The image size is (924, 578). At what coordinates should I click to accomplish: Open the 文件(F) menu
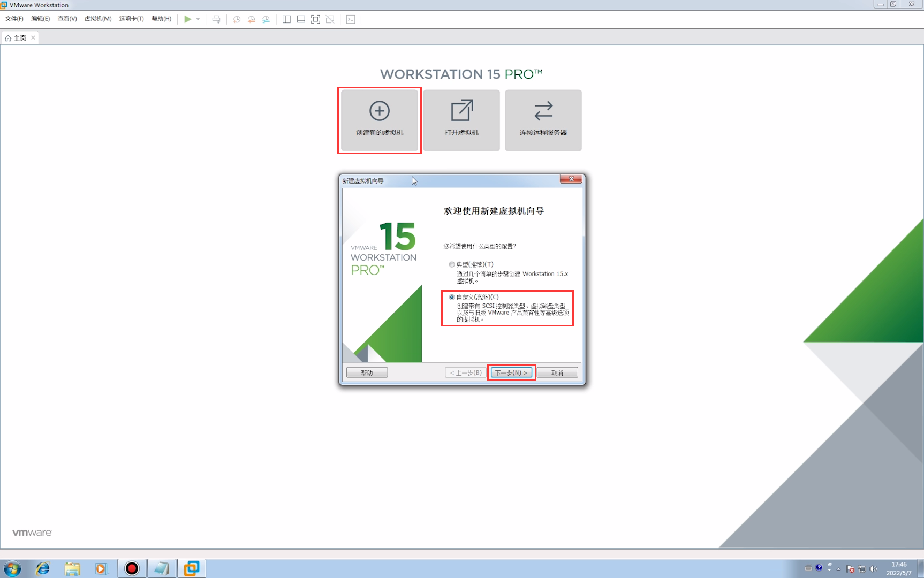[14, 19]
